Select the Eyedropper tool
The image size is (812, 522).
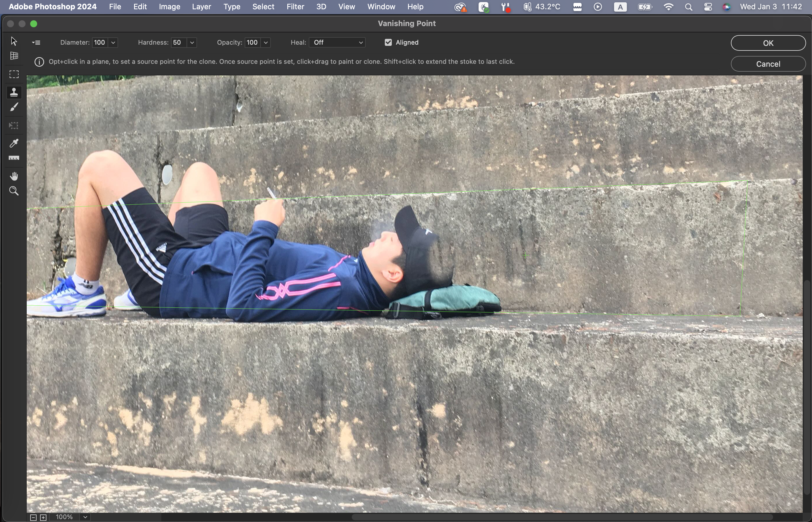click(14, 143)
